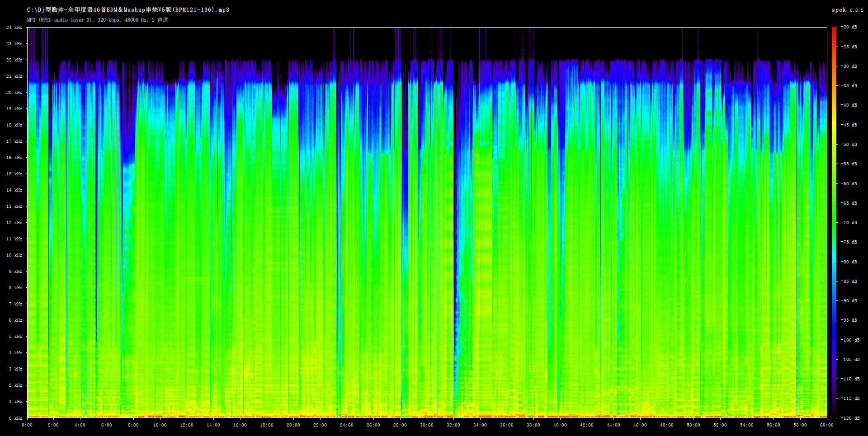Screen dimensions: 868x436
Task: Click the 46:00 time axis marker
Action: [640, 425]
